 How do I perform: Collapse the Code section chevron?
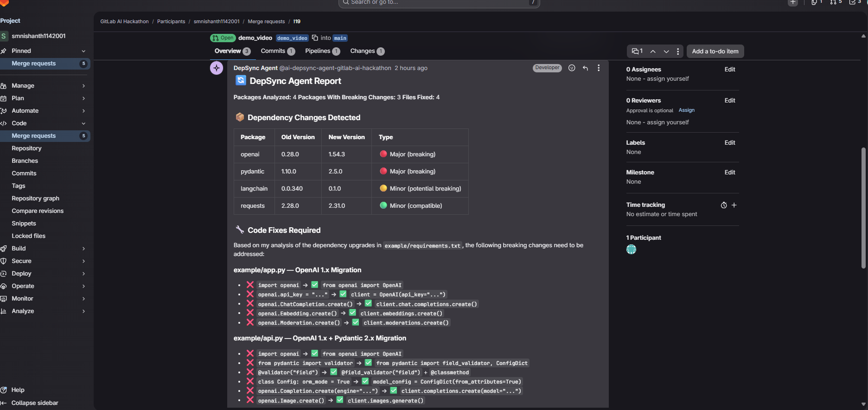coord(83,123)
